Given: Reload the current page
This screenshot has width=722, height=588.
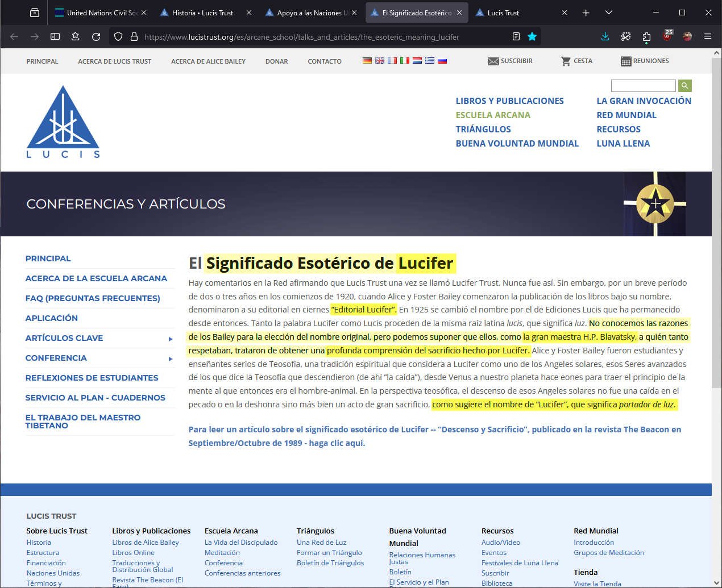Looking at the screenshot, I should [x=96, y=36].
